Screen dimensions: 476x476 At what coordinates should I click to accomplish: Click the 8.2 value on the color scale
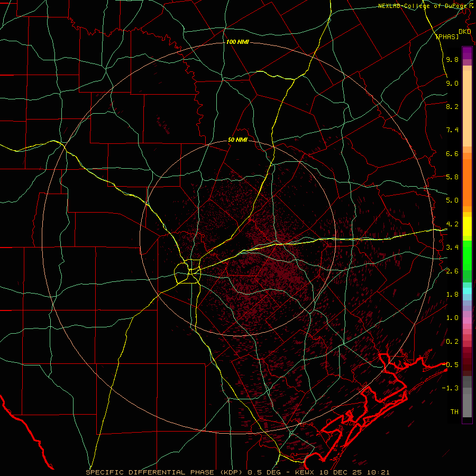pos(452,106)
